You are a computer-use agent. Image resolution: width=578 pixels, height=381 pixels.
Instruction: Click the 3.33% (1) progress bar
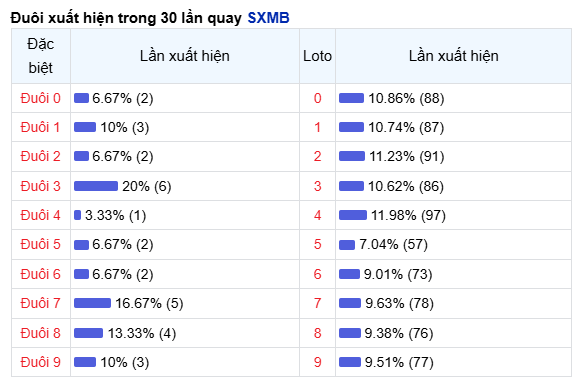[x=77, y=215]
